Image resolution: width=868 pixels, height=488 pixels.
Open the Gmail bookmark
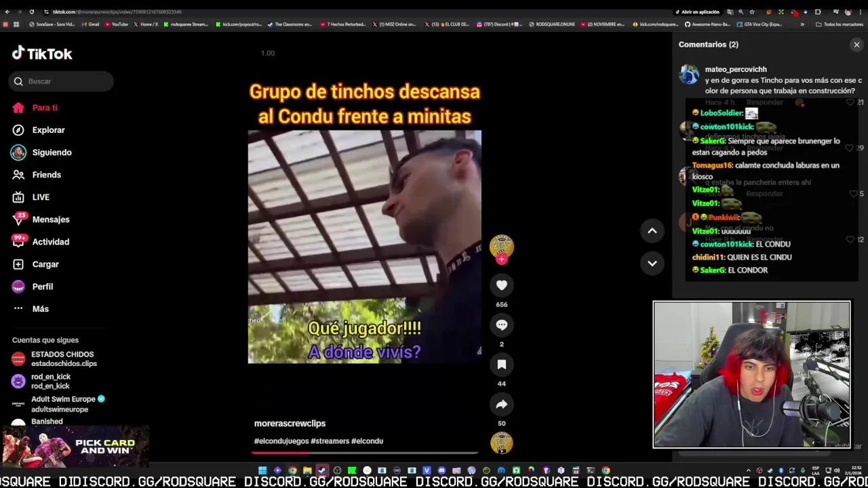coord(90,24)
